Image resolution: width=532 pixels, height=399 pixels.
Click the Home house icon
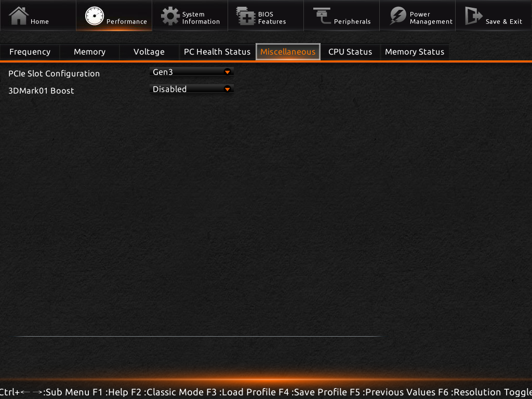(x=19, y=16)
